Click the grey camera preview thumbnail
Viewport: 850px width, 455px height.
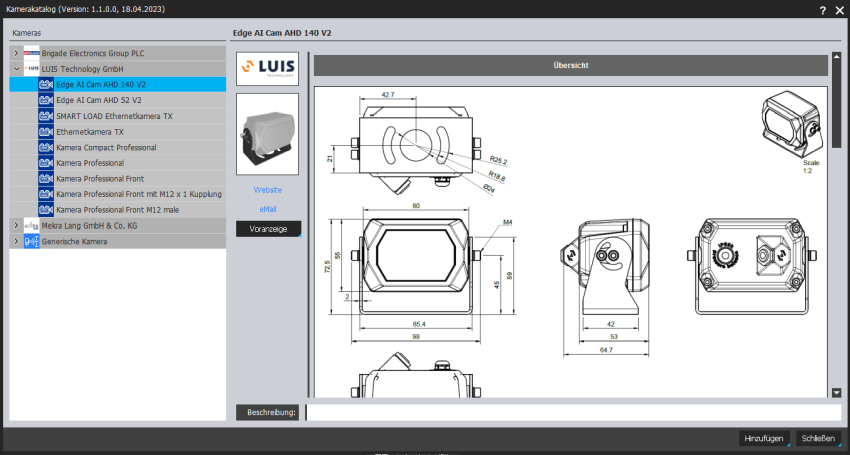point(267,134)
